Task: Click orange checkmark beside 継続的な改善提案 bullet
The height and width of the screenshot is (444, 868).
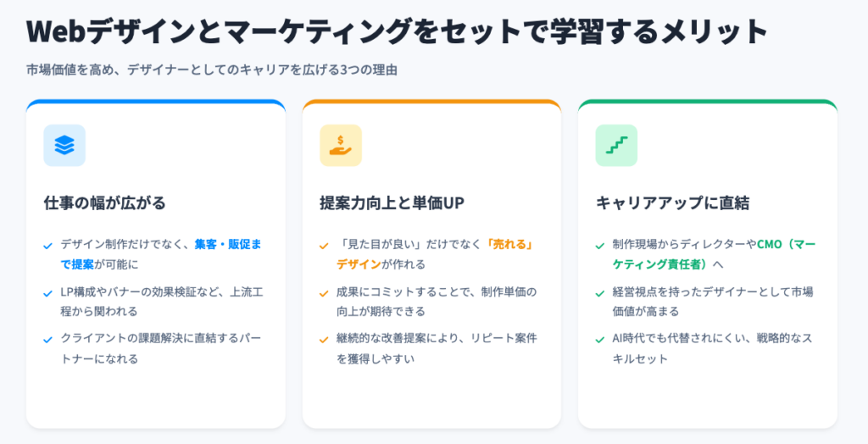Action: point(324,340)
